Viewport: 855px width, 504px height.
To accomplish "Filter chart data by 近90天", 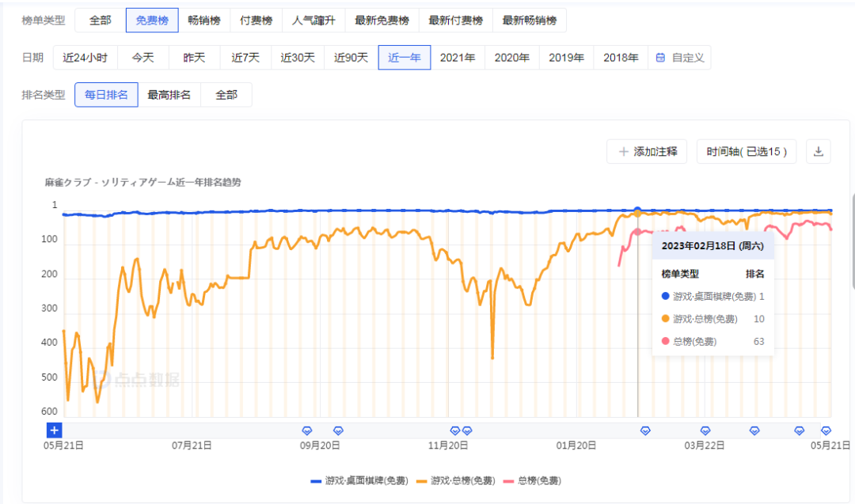I will coord(351,57).
